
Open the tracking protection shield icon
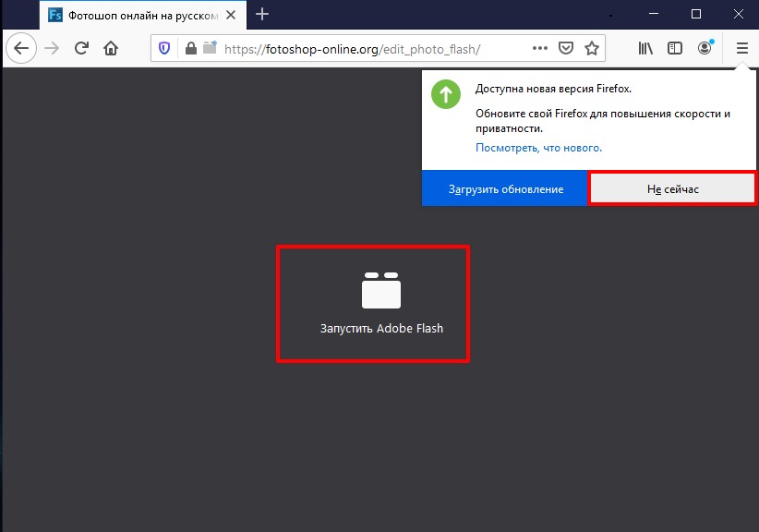(x=165, y=48)
